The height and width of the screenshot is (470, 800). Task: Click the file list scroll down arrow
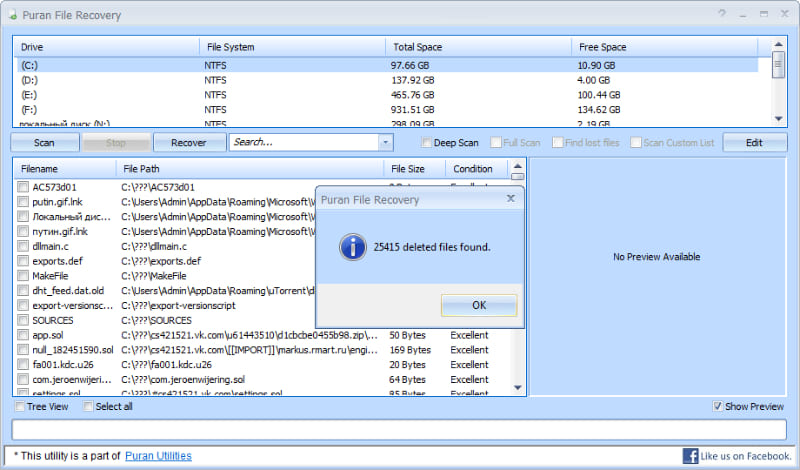(x=517, y=387)
